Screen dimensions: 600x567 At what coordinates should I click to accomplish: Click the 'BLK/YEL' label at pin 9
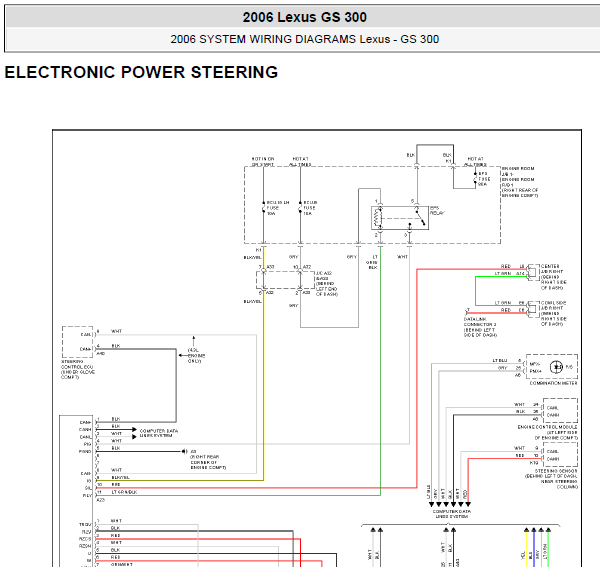[x=121, y=477]
